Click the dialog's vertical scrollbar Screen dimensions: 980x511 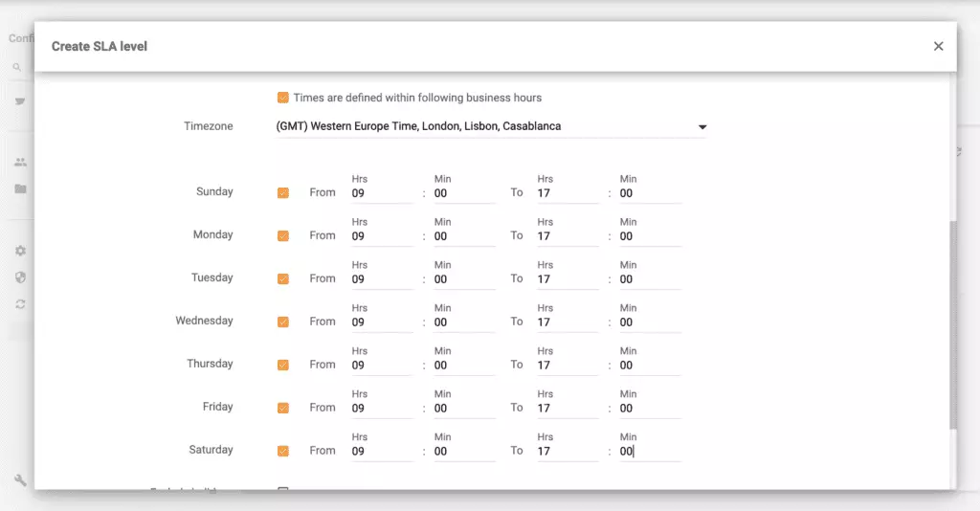pyautogui.click(x=952, y=325)
